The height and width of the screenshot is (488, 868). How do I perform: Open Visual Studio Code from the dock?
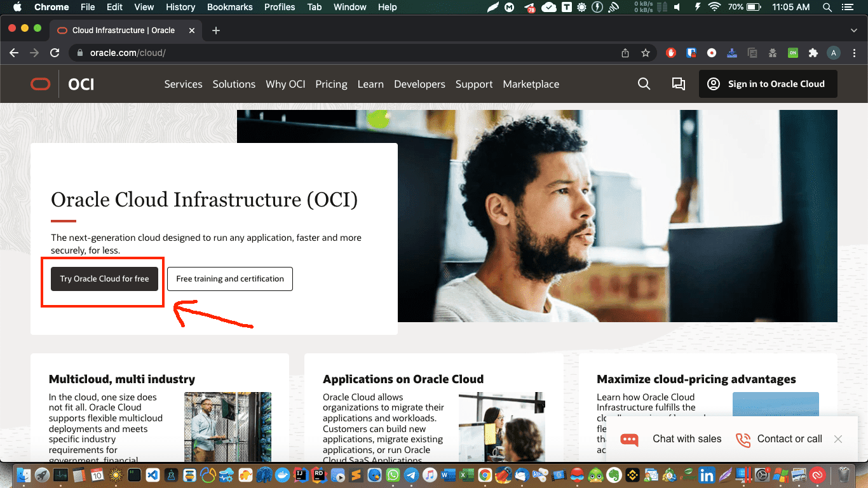pyautogui.click(x=153, y=475)
